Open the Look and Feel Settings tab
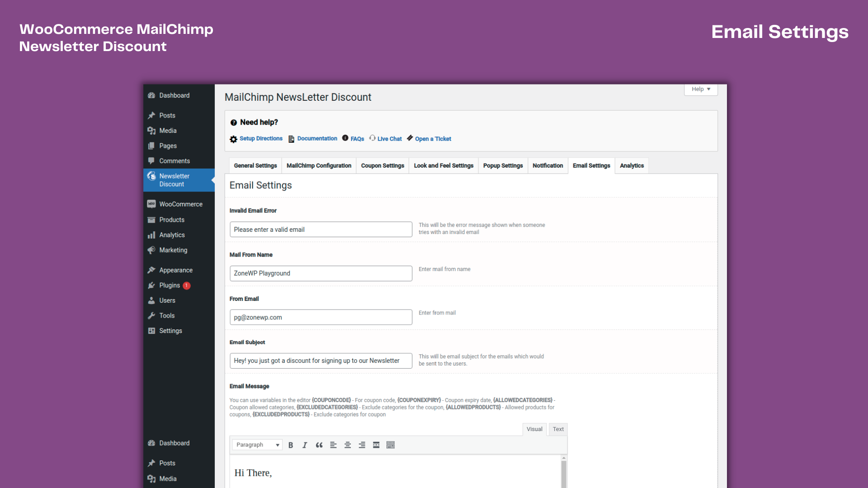 pos(443,166)
